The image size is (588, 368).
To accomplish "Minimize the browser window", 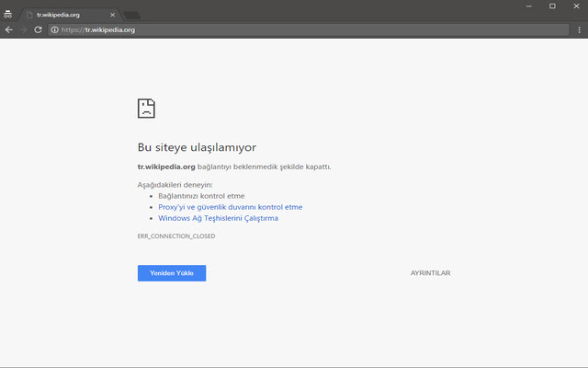I will [x=529, y=6].
